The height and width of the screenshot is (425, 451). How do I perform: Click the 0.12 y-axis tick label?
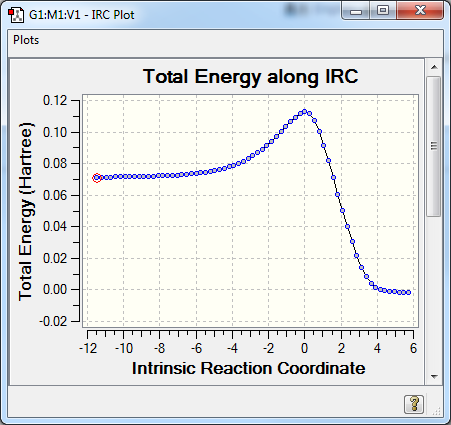(x=55, y=100)
